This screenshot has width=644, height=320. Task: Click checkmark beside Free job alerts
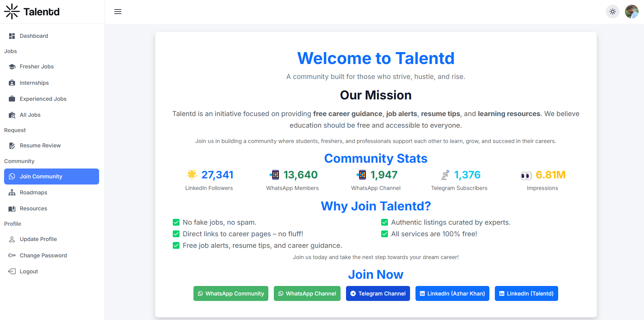[176, 245]
